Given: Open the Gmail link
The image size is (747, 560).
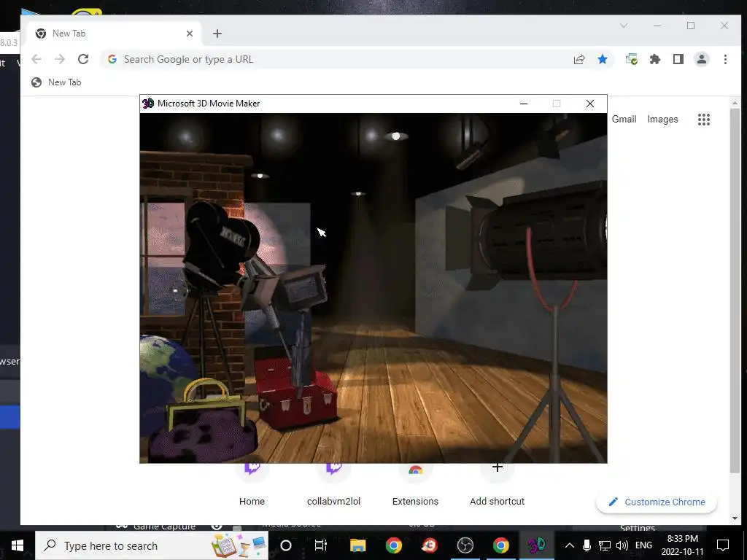Looking at the screenshot, I should [624, 119].
